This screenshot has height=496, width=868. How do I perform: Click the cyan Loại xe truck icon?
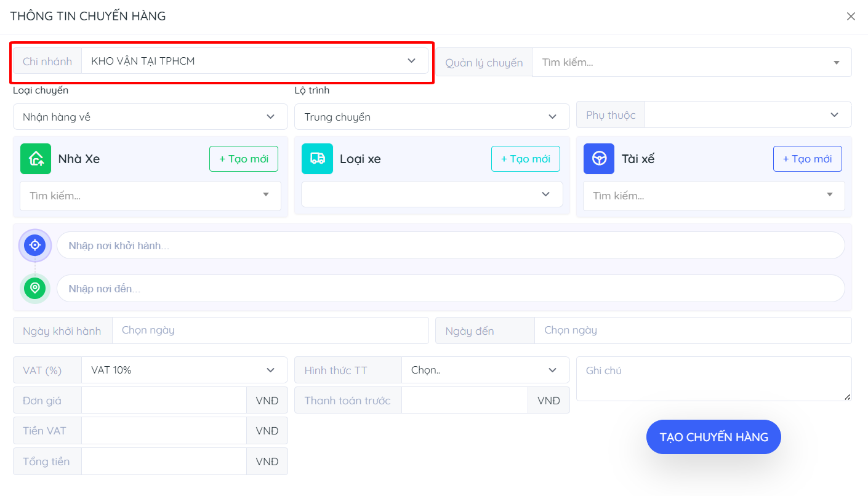pos(317,159)
